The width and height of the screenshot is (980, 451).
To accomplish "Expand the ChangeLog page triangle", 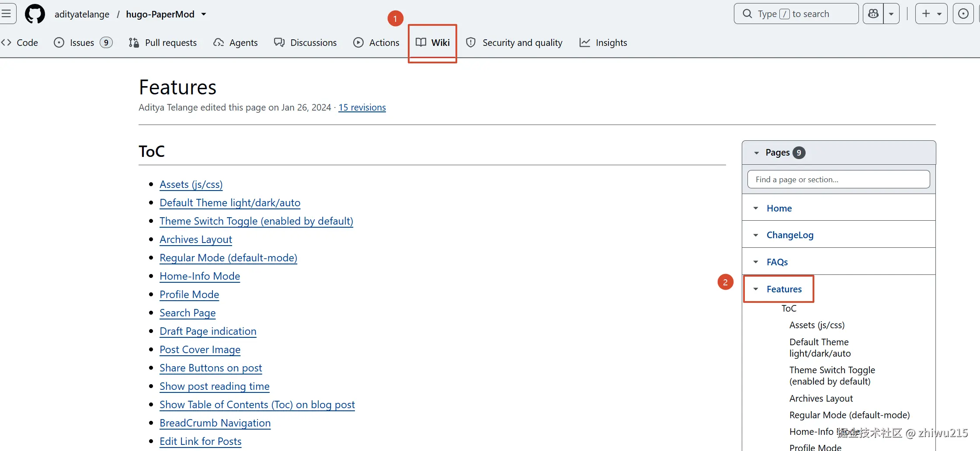I will pos(756,235).
